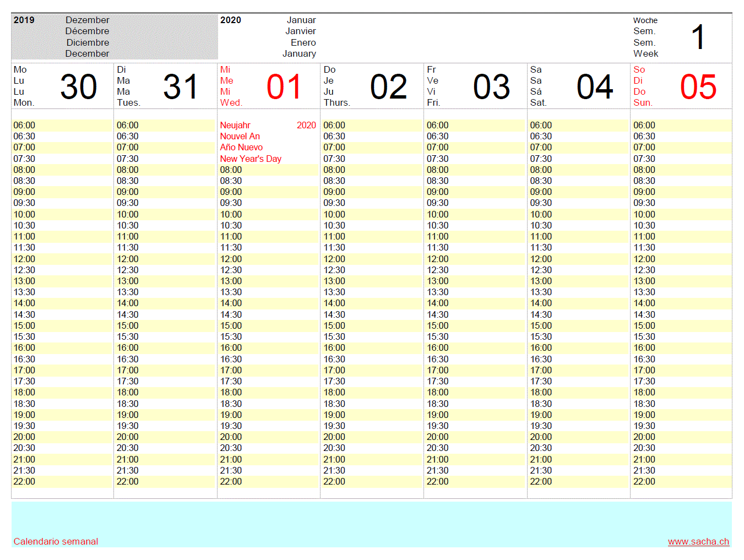Select the 14:30 slot on Sunday
Image resolution: width=744 pixels, height=560 pixels.
681,315
